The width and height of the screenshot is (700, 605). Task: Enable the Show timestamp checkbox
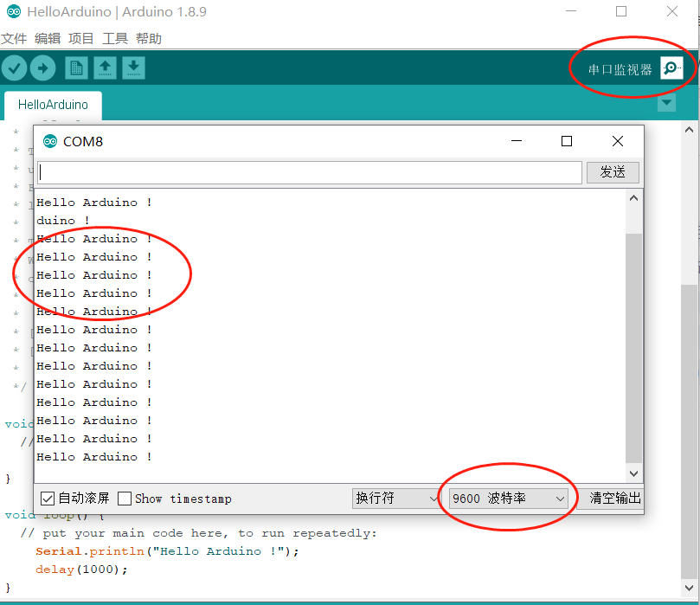point(125,499)
